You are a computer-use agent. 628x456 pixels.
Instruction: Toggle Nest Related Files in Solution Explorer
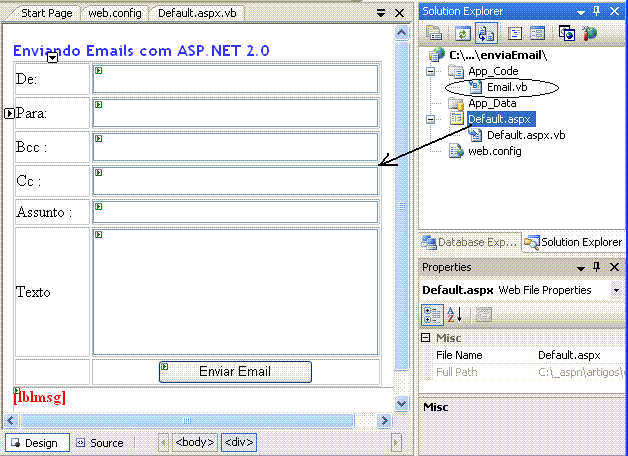[x=486, y=33]
